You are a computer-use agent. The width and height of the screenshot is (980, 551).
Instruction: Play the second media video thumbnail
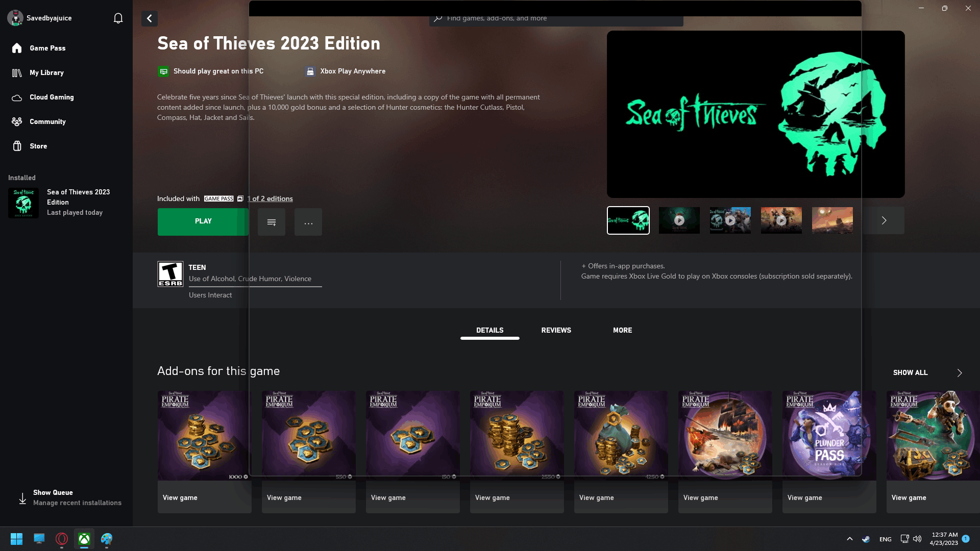point(679,220)
